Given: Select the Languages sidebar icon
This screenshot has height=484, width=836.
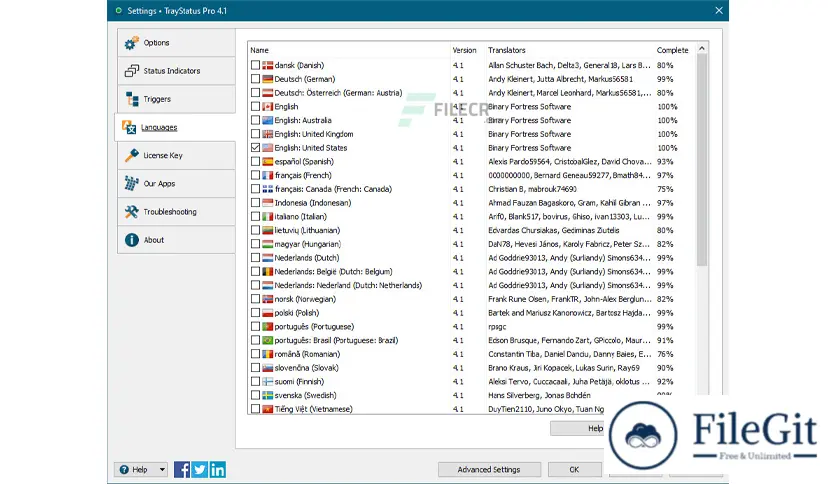Looking at the screenshot, I should coord(129,127).
